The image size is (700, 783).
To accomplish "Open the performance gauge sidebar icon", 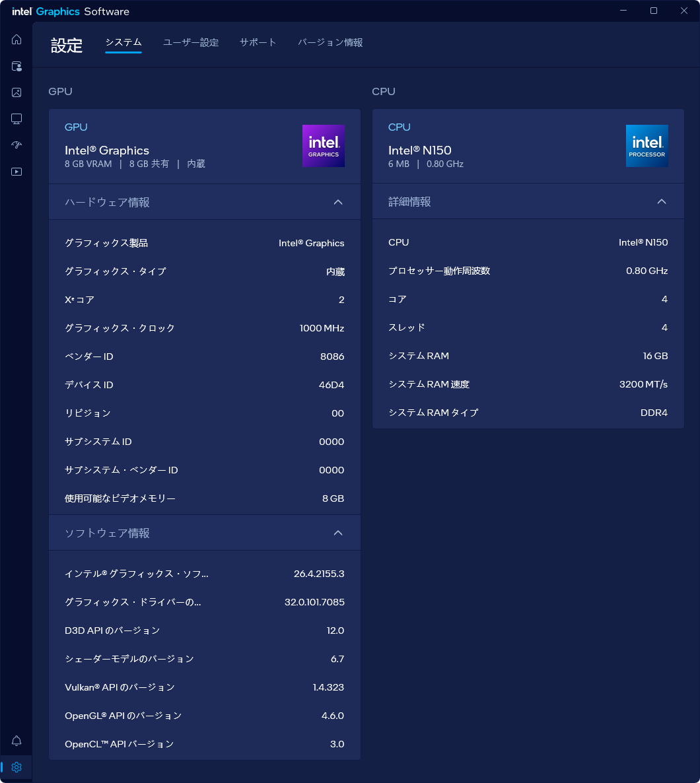I will pyautogui.click(x=17, y=145).
